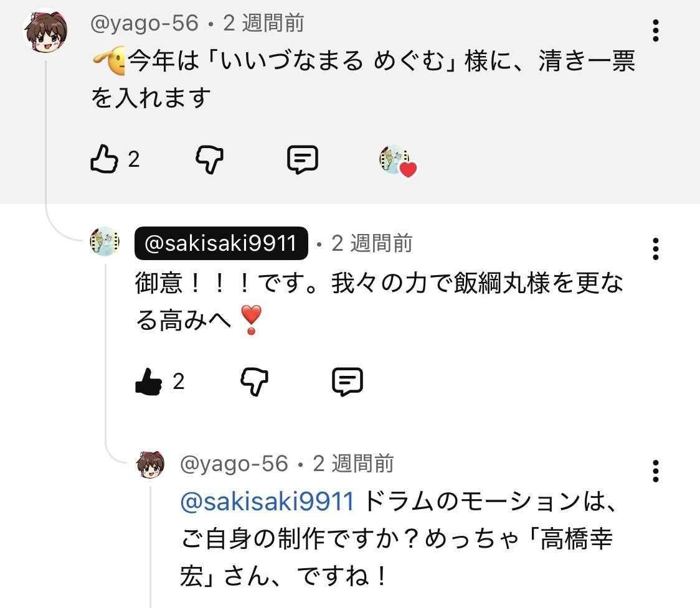The width and height of the screenshot is (700, 608).
Task: Reply to the @sakisaki9911 comment
Action: [x=347, y=381]
